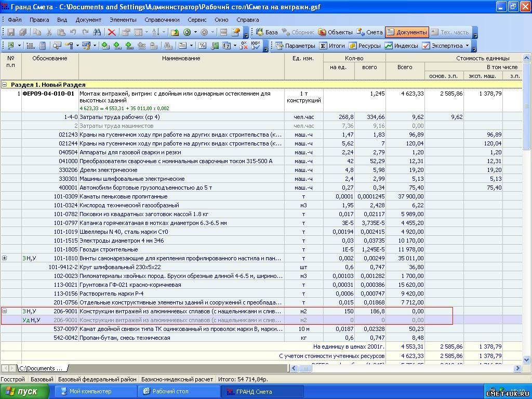Screen dimensions: 532x399
Task: Click the Excel export icon
Action: click(11, 46)
